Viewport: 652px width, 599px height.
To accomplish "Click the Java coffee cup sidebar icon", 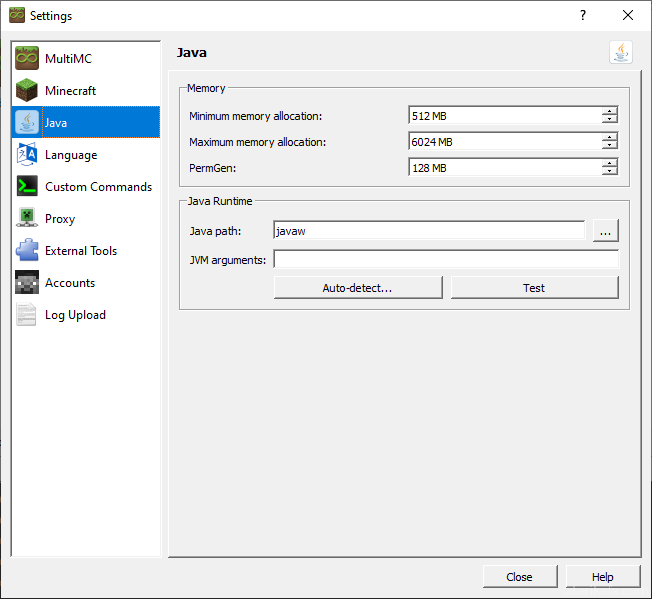I will 27,122.
